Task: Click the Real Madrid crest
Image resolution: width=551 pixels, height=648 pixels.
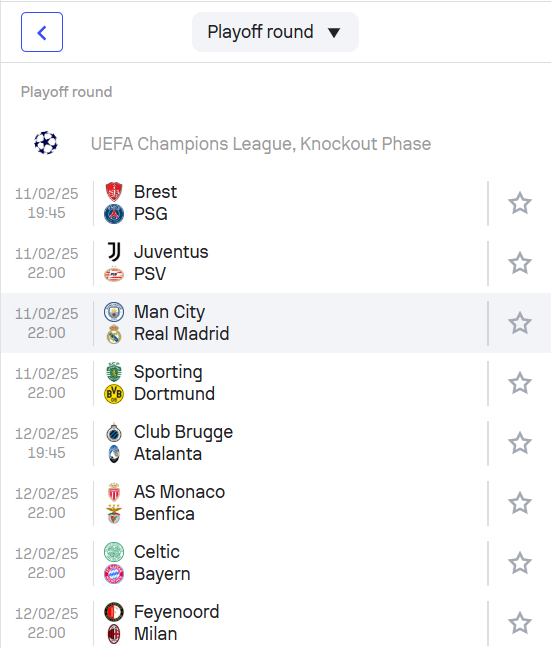Action: click(114, 334)
